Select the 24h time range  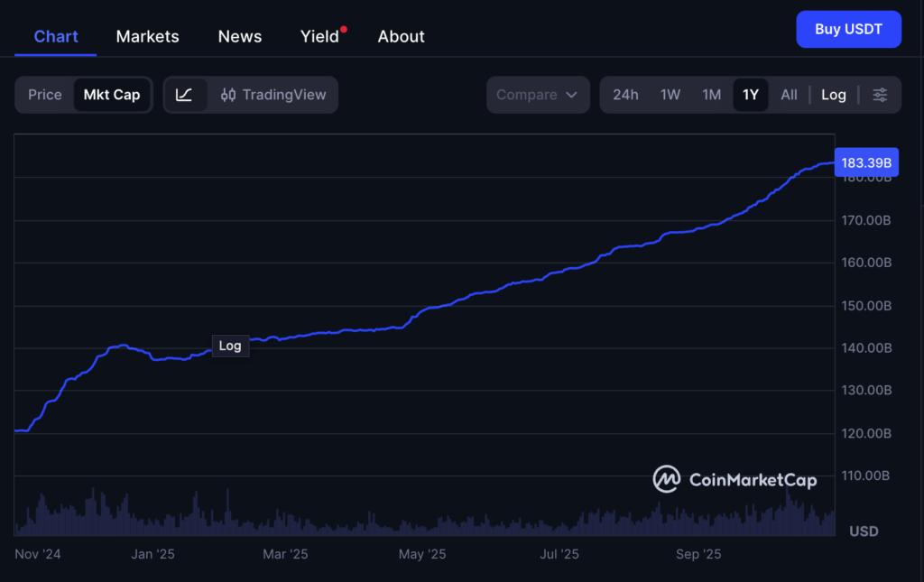[625, 94]
